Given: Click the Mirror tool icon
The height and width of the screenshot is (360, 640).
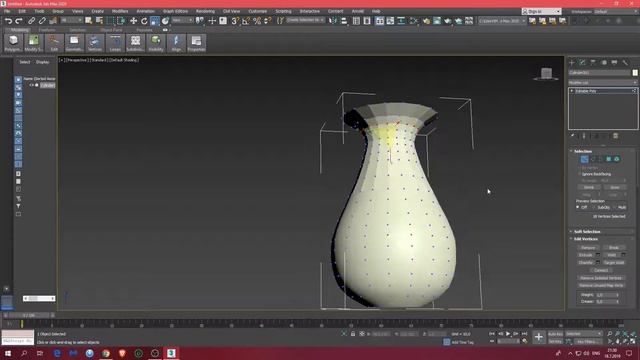Looking at the screenshot, I should (333, 20).
